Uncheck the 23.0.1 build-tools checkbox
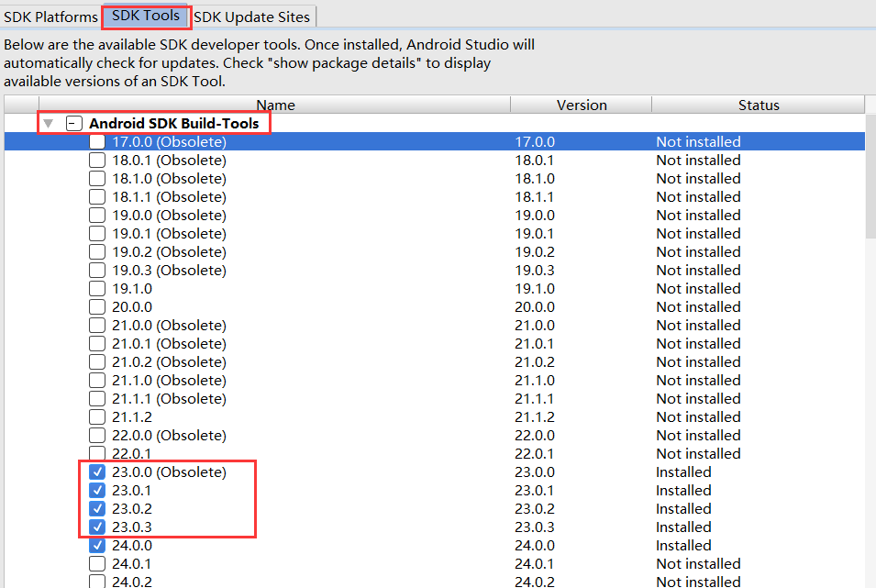 [x=97, y=490]
